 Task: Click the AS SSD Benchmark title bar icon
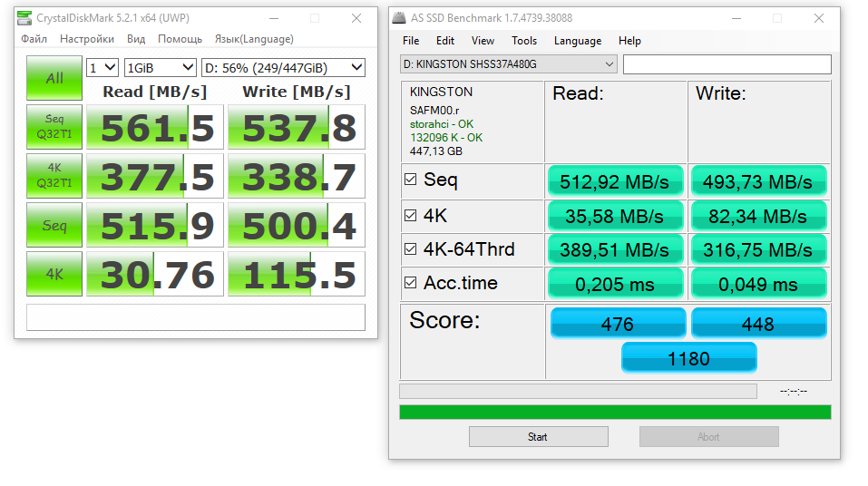399,18
